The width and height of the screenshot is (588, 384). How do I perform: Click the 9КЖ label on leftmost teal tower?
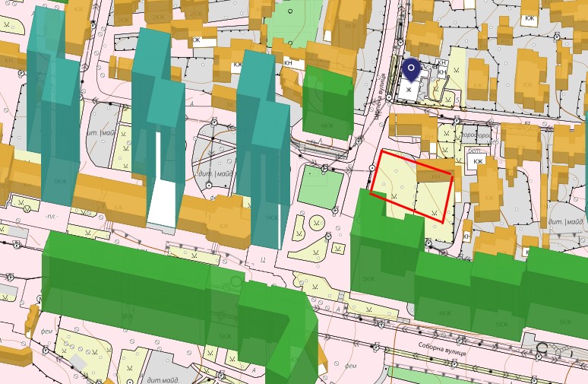pos(60,181)
